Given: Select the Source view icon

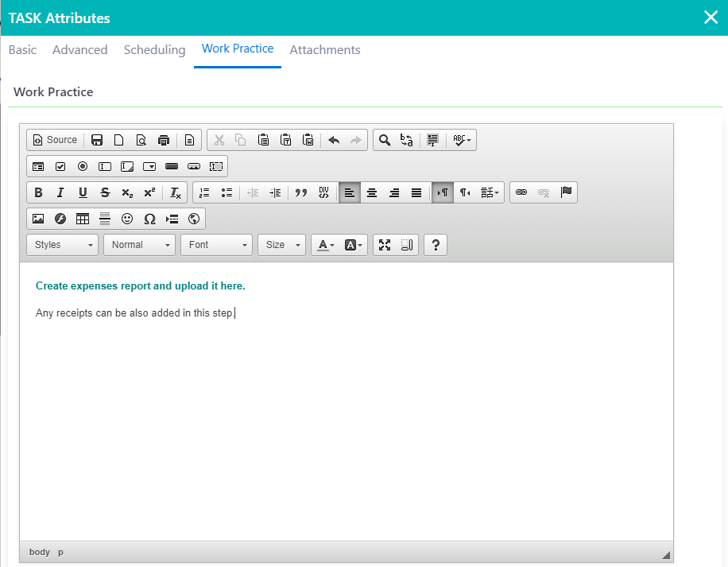Looking at the screenshot, I should tap(54, 139).
